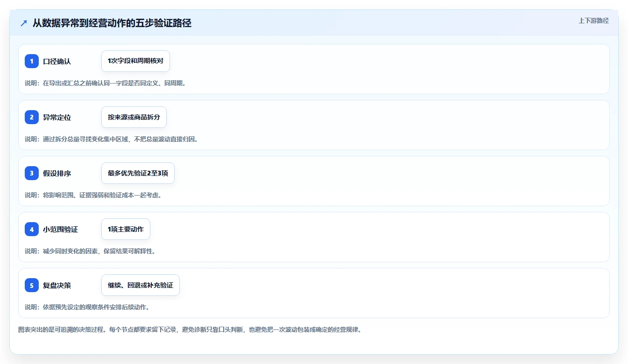628x364 pixels.
Task: Click the heading 从数据异常到经营动作的五步验证路径
Action: (x=112, y=23)
